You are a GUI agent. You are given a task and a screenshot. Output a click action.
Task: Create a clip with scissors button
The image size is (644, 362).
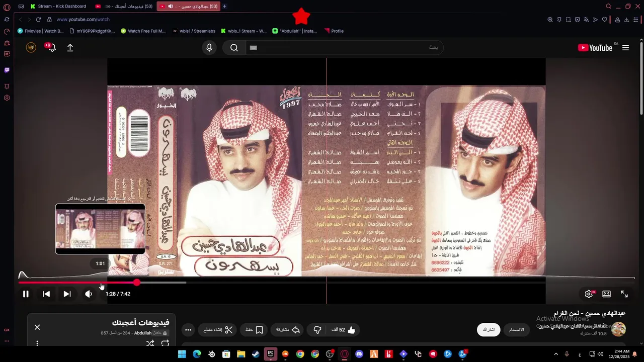tap(218, 330)
